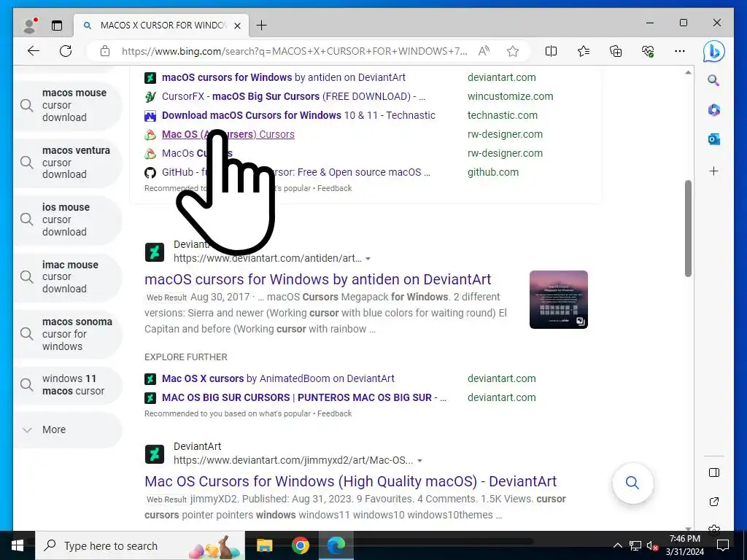This screenshot has width=747, height=560.
Task: Open the Windows Start menu
Action: point(18,545)
